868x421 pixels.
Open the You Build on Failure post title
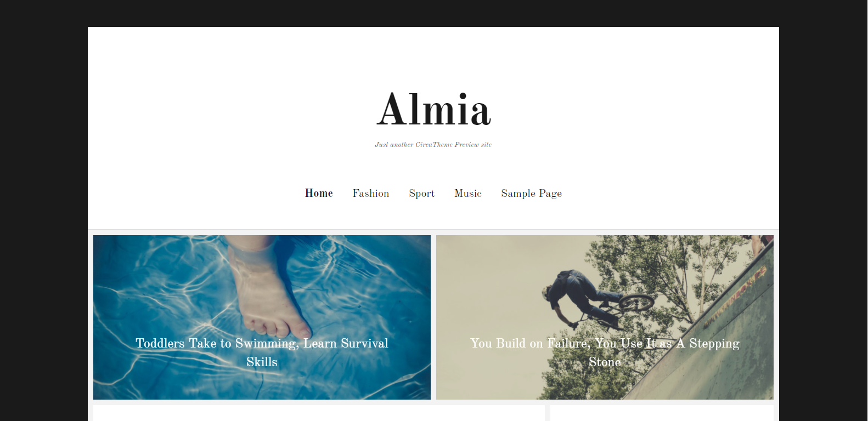[605, 352]
